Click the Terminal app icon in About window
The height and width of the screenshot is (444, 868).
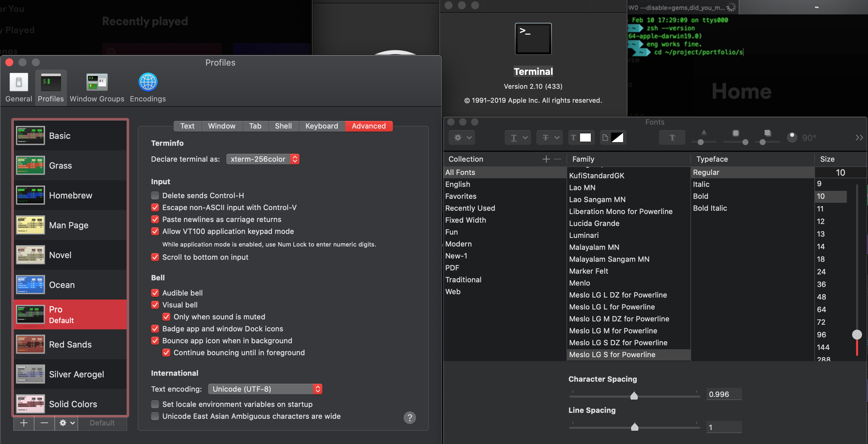533,39
